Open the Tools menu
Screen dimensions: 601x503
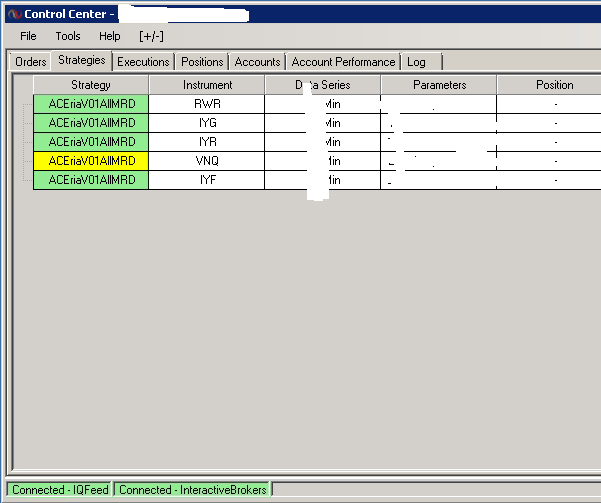coord(68,36)
